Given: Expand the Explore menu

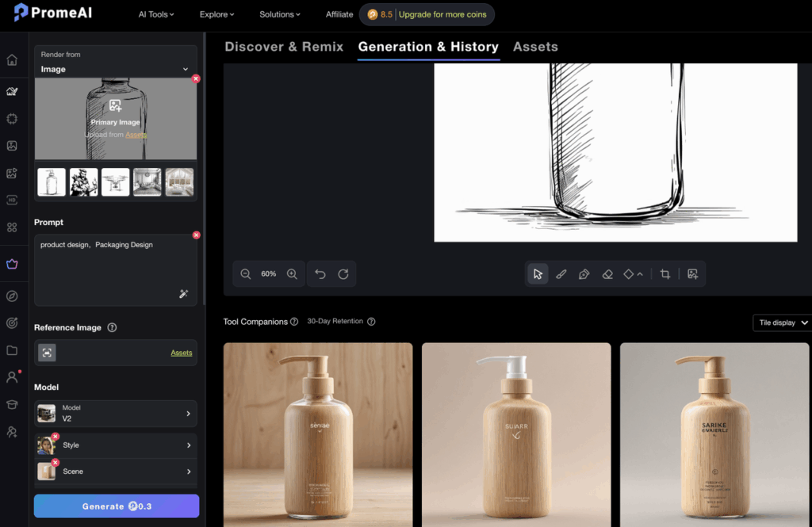Looking at the screenshot, I should pyautogui.click(x=217, y=14).
